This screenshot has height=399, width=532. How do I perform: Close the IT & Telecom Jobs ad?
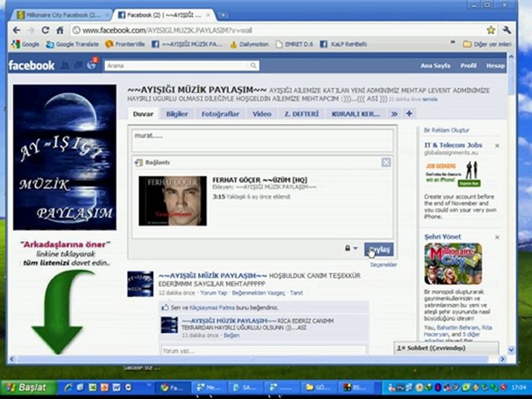click(x=497, y=146)
